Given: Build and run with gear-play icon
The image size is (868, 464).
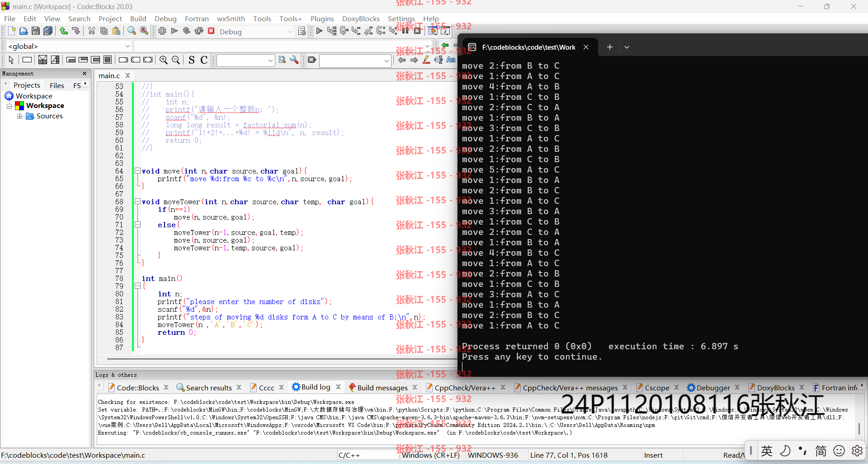Looking at the screenshot, I should point(187,31).
